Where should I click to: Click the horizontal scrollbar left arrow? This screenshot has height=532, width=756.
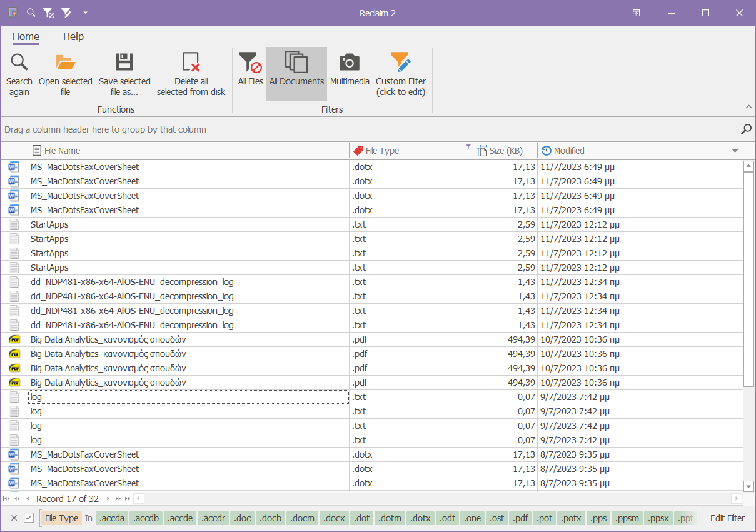click(x=138, y=499)
